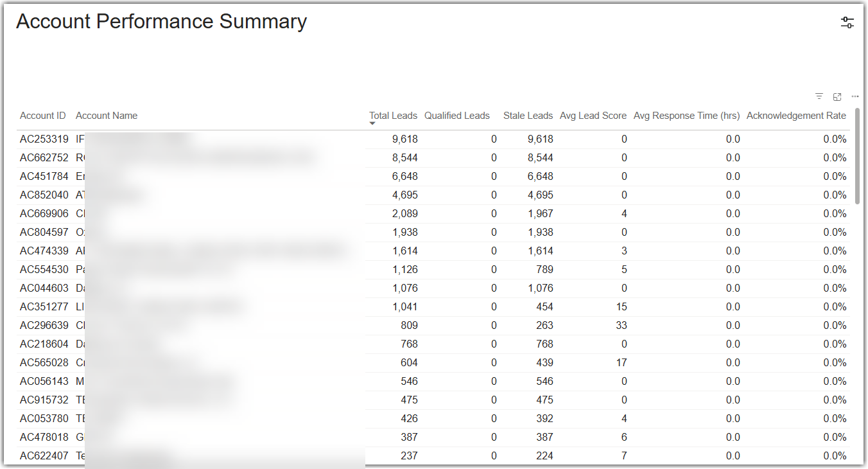Click the Avg Lead Score value 33

[x=621, y=326]
